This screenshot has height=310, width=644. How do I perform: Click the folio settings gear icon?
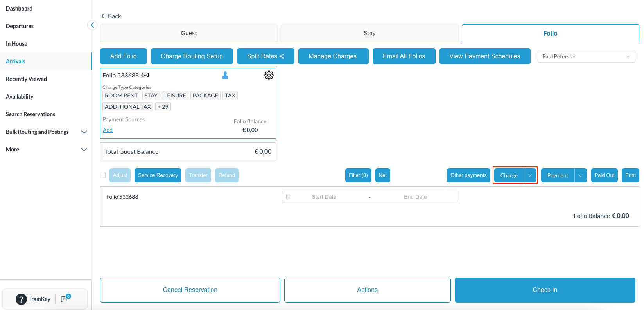269,75
